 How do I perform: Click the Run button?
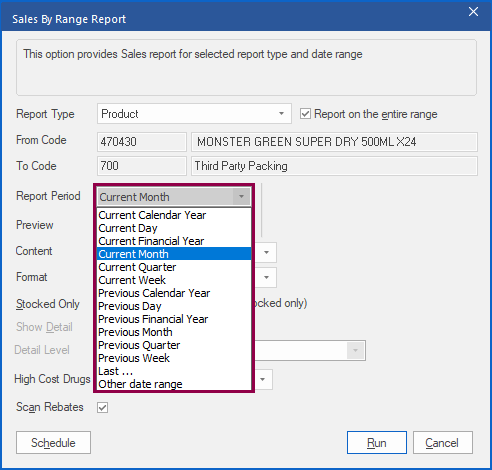click(x=377, y=443)
